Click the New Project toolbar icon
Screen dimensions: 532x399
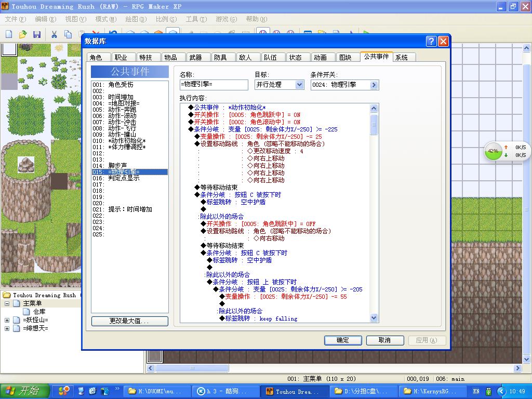(9, 34)
